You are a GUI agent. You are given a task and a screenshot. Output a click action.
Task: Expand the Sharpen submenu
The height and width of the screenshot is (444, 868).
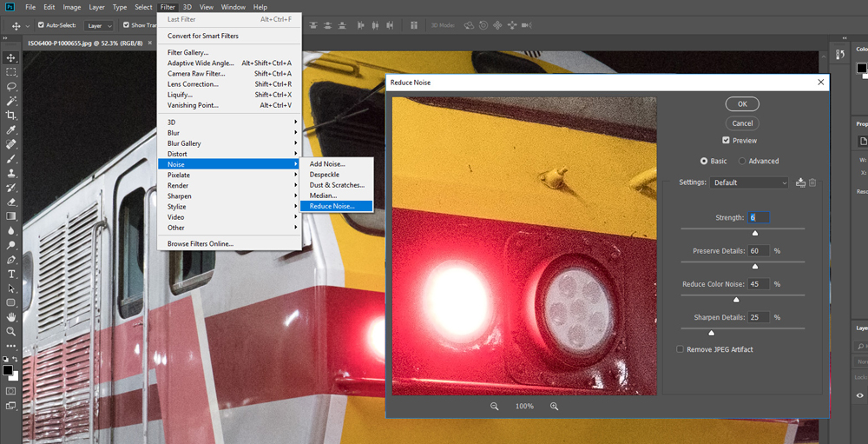[230, 195]
